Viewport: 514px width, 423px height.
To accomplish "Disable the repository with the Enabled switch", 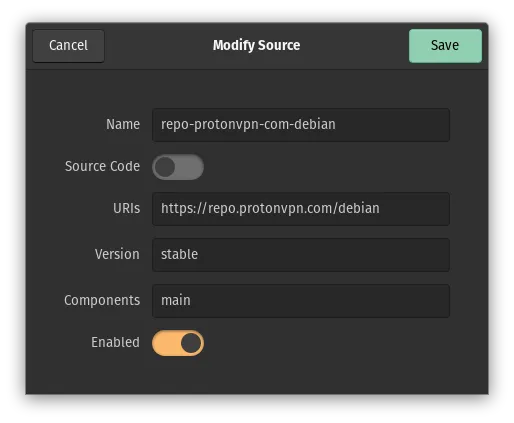I will pos(178,343).
